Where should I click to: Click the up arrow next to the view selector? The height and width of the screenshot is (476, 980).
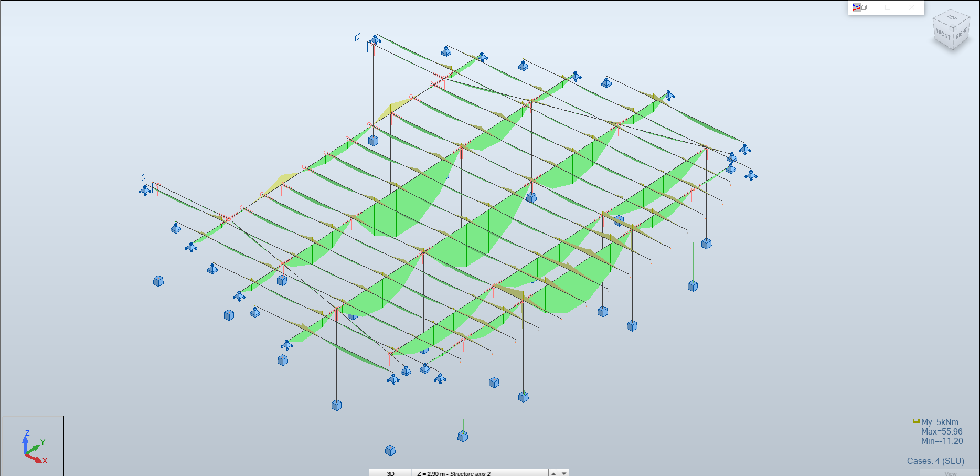click(552, 472)
